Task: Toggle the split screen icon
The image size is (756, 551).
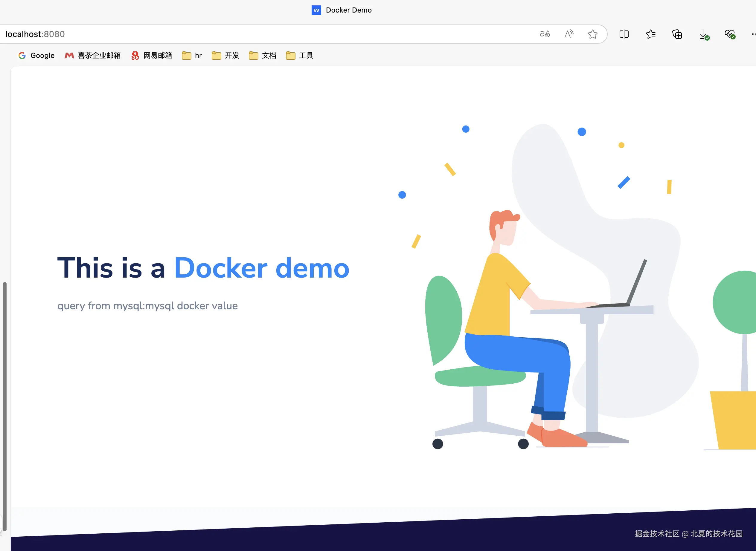Action: 624,34
